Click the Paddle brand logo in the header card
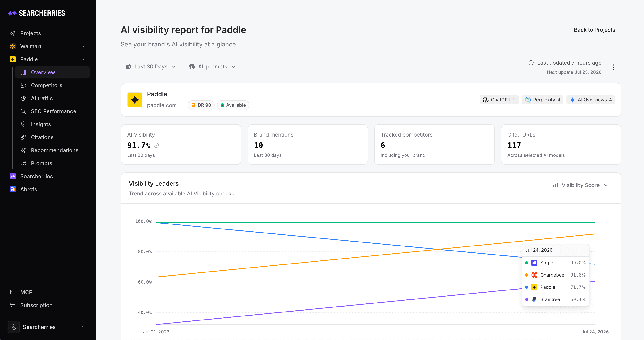The height and width of the screenshot is (340, 644). tap(135, 100)
